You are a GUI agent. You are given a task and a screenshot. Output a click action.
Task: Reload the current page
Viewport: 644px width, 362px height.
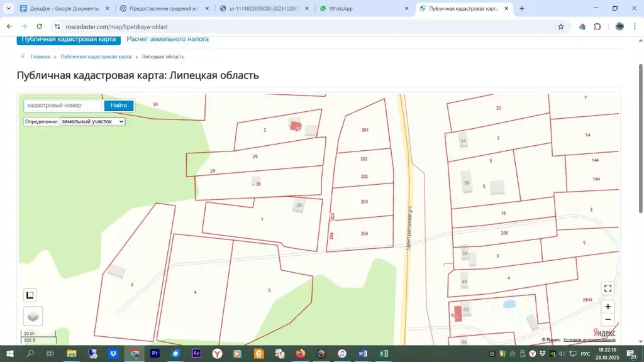point(40,26)
